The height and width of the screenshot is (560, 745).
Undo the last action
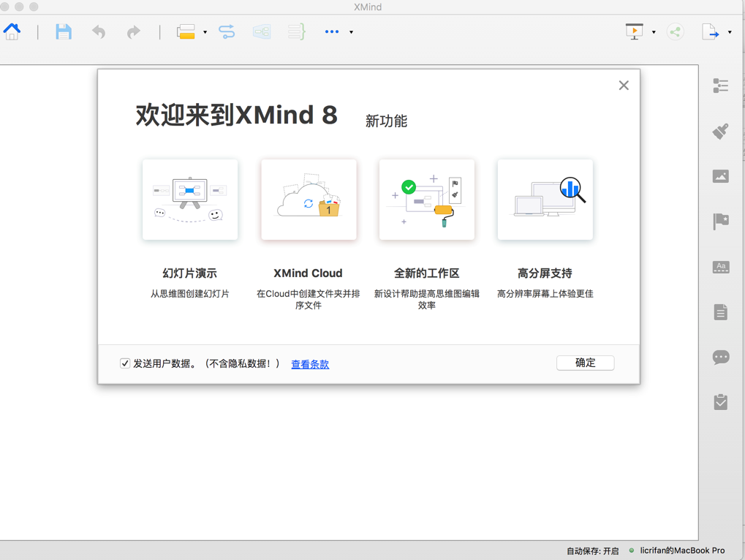(x=99, y=32)
